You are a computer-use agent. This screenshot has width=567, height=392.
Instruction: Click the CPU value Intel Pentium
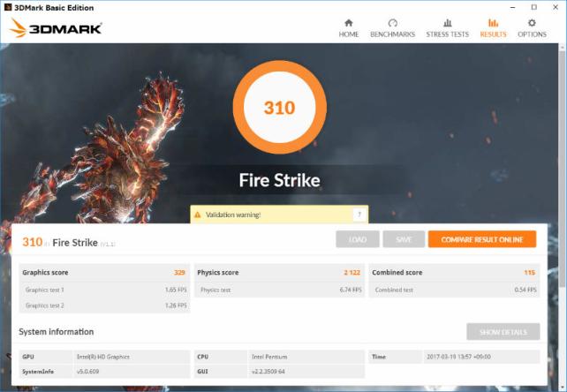coord(269,357)
